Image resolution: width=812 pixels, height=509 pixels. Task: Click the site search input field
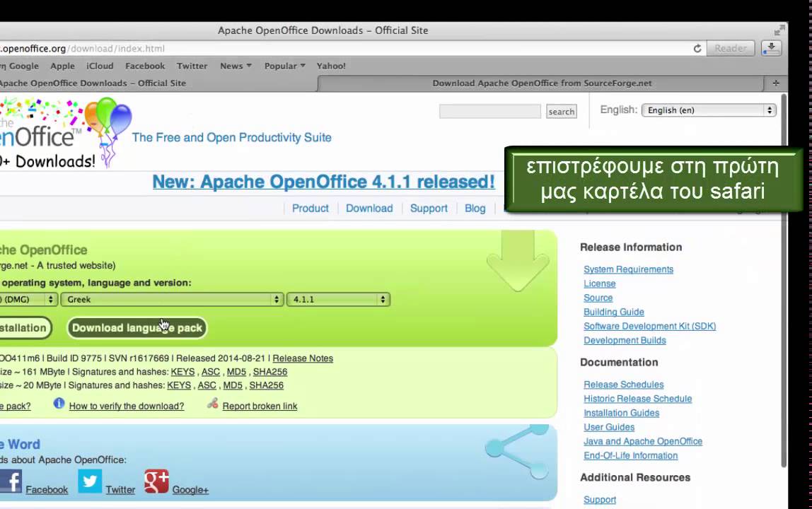click(x=490, y=111)
